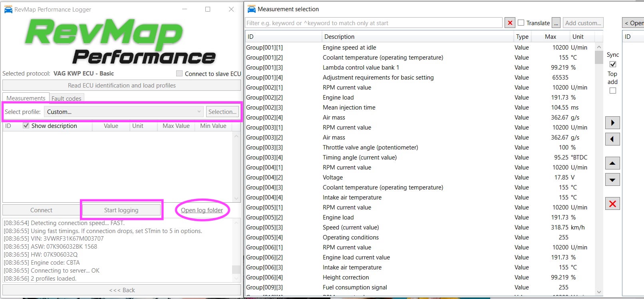Switch to the Measurements tab

pyautogui.click(x=26, y=98)
